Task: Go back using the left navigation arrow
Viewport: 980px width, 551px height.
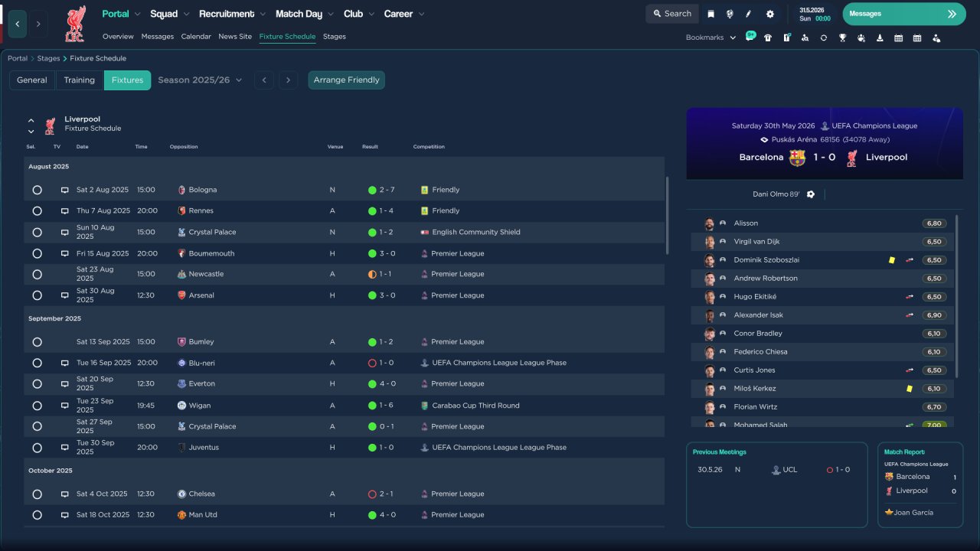Action: pyautogui.click(x=18, y=24)
